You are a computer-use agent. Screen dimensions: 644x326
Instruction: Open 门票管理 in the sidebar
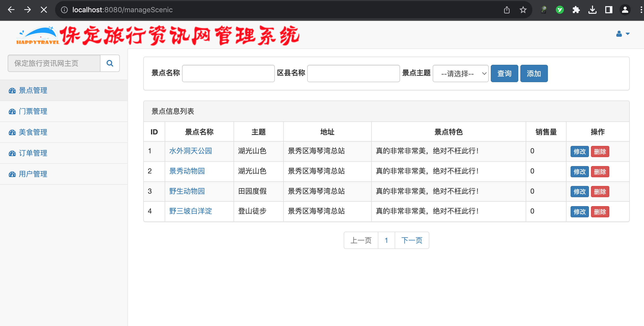[x=64, y=111]
